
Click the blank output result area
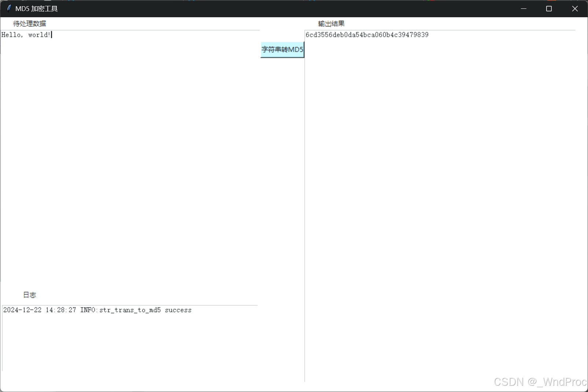coord(440,183)
